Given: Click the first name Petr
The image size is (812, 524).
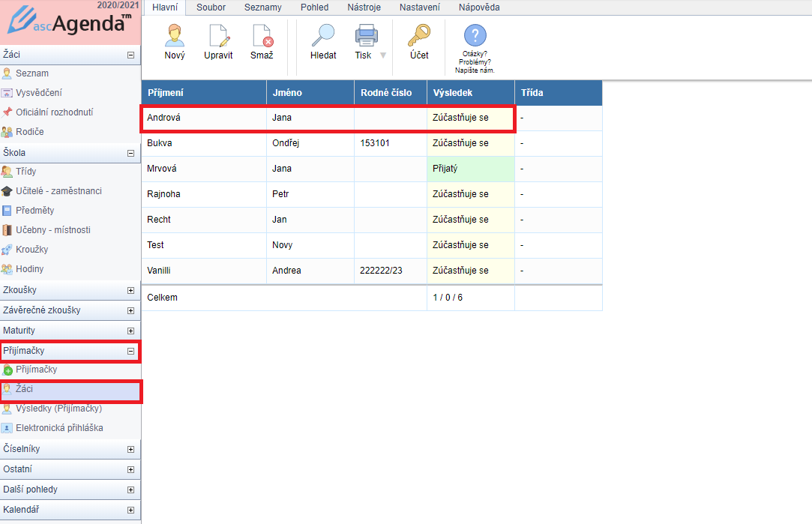Looking at the screenshot, I should click(280, 194).
